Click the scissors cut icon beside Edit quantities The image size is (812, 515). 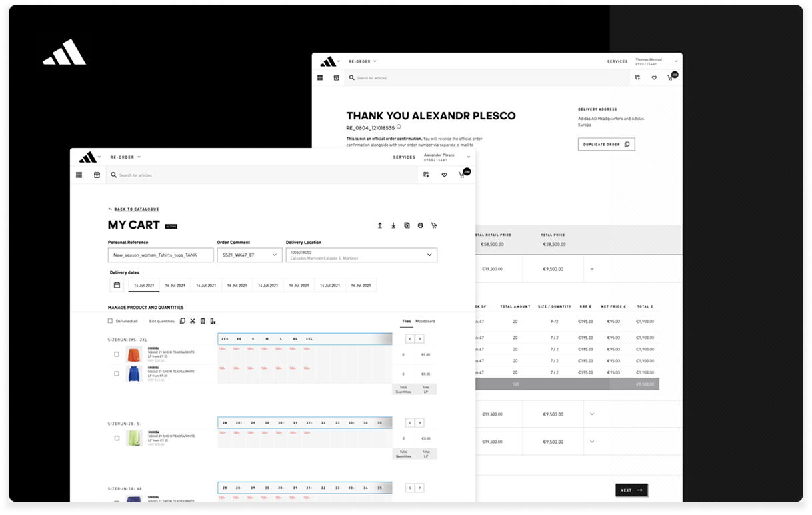tap(193, 321)
